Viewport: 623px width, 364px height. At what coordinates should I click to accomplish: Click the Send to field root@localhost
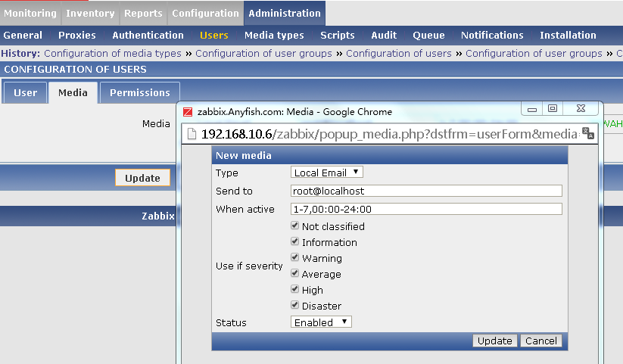pos(426,191)
